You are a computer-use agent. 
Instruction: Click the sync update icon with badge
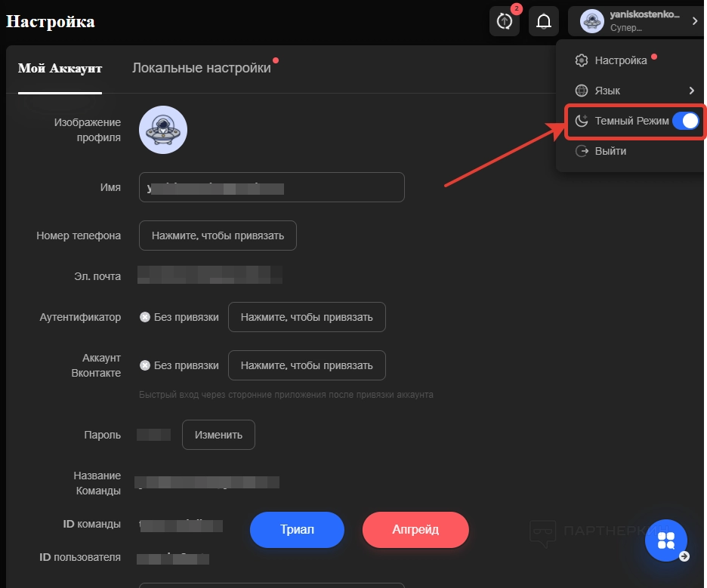click(504, 22)
